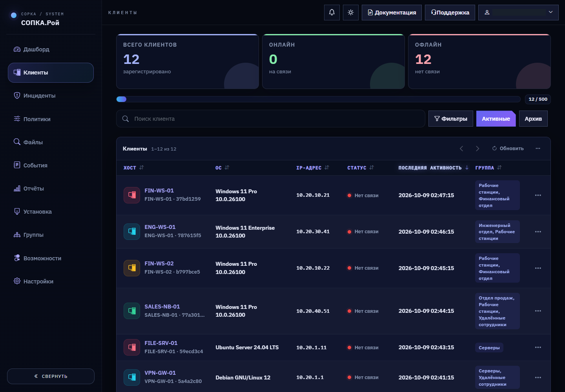Screen dimensions: 565x392
Task: Open Дашборд in the sidebar
Action: [51, 49]
